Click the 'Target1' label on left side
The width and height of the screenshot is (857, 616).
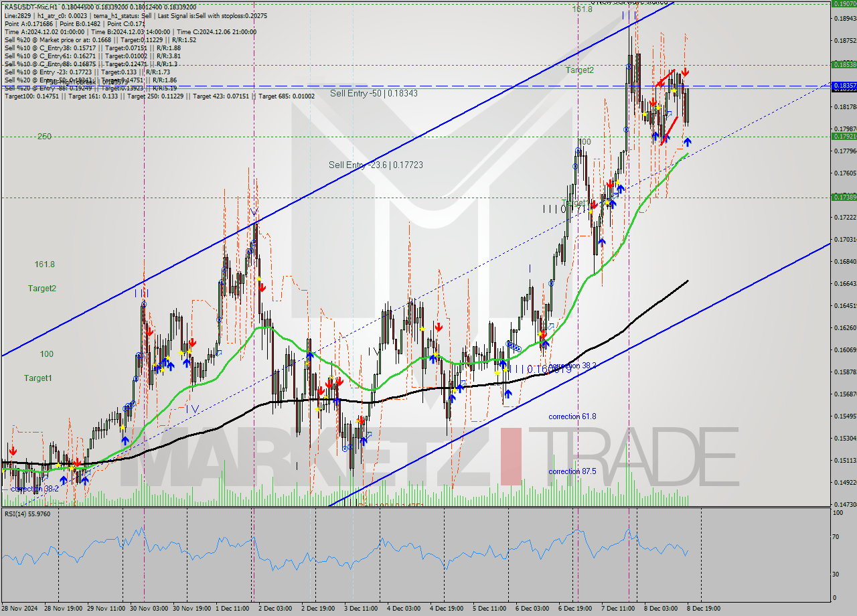(x=38, y=378)
